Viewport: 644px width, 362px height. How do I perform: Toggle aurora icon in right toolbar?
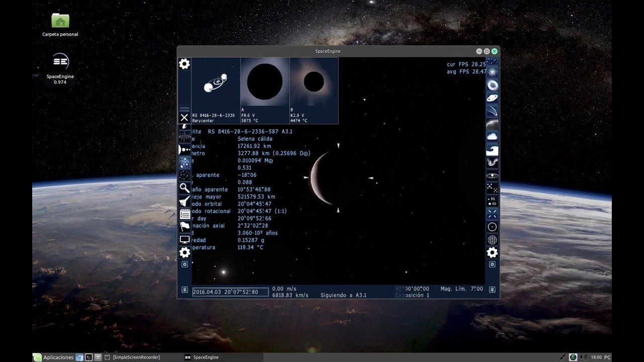pyautogui.click(x=492, y=162)
